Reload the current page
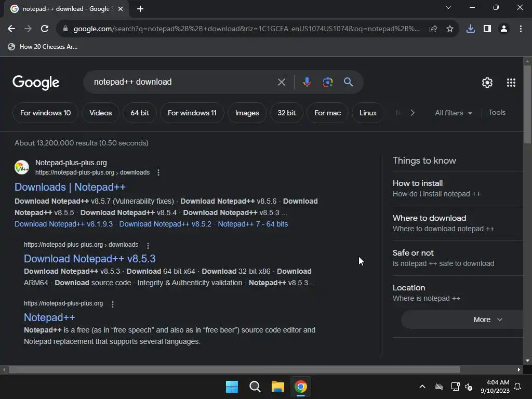This screenshot has height=399, width=532. click(45, 29)
